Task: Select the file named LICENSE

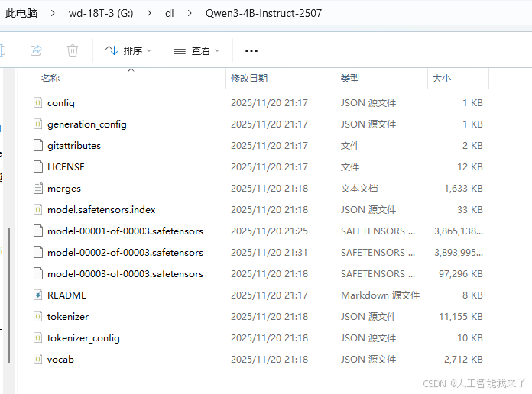Action: (66, 166)
